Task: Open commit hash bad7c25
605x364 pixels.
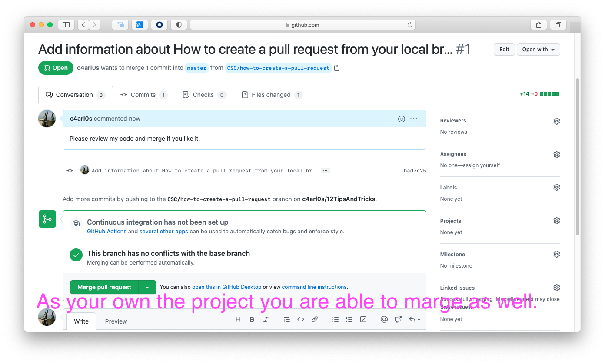Action: click(x=415, y=171)
